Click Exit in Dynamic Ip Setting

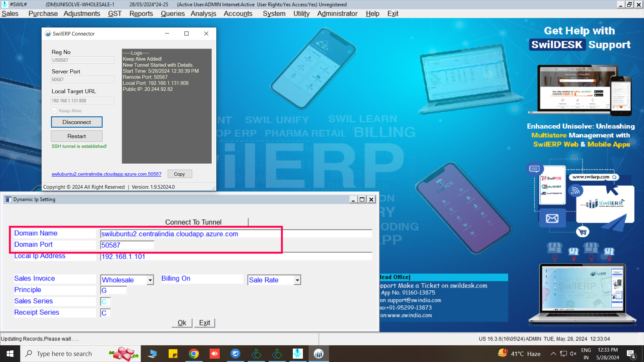(205, 323)
